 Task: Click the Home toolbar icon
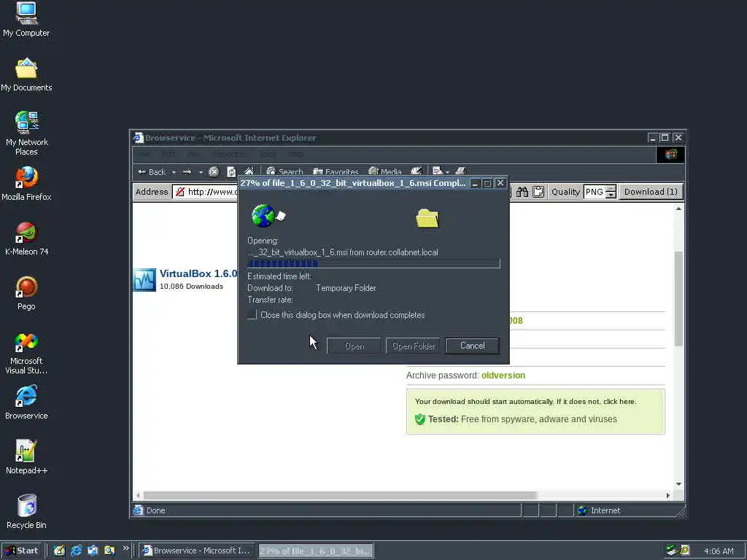point(249,171)
